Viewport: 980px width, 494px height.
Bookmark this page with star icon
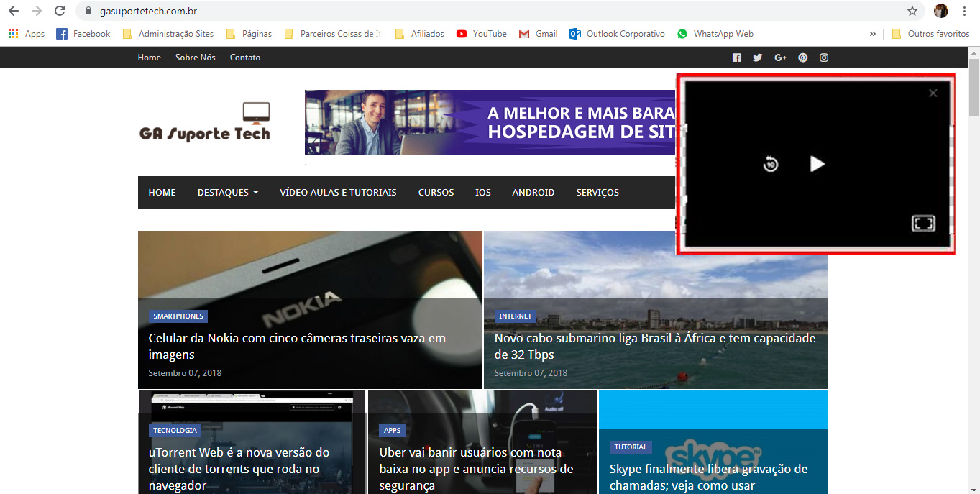(912, 11)
